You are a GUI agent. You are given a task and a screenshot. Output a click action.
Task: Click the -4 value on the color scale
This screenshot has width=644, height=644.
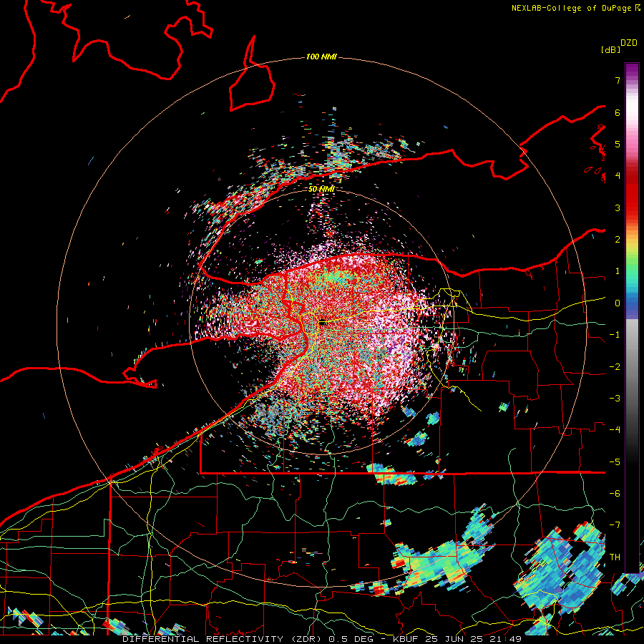click(x=615, y=430)
